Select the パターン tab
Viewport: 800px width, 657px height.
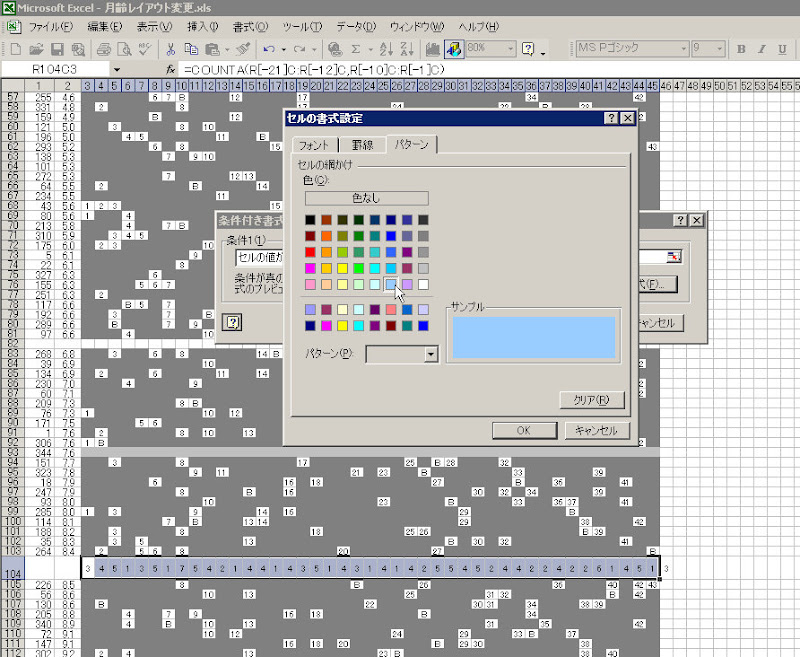point(411,144)
